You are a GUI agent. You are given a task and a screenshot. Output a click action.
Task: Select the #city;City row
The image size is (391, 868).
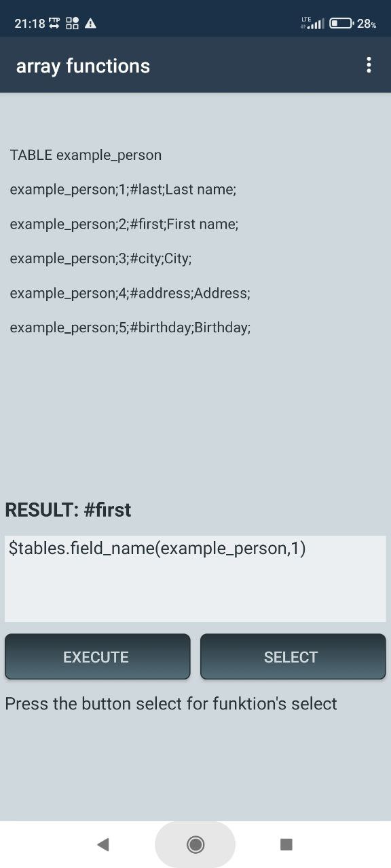101,259
